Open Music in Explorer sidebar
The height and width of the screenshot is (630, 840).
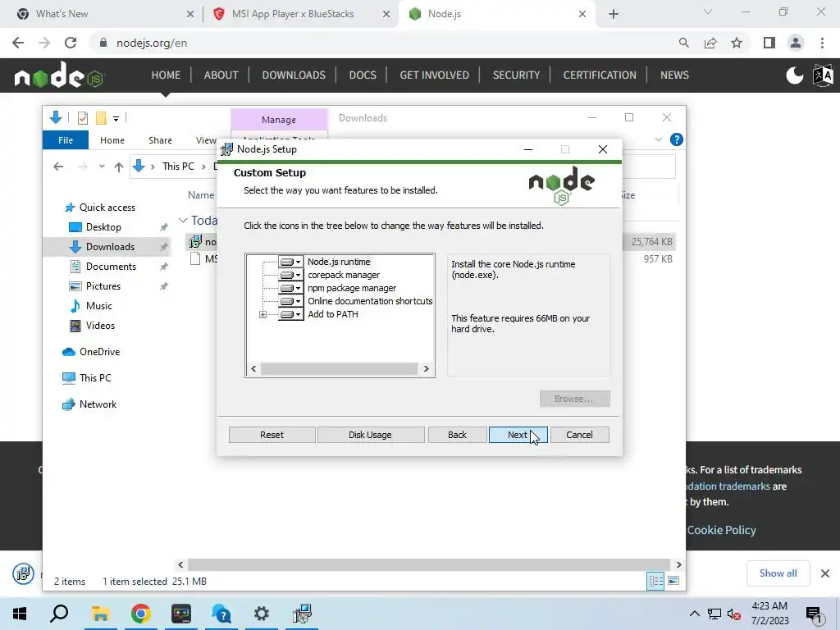pos(98,306)
